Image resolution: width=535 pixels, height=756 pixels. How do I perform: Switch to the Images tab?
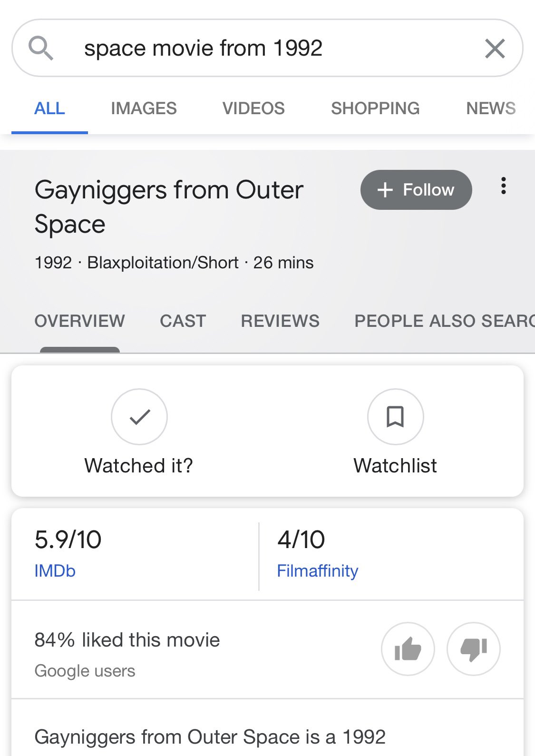tap(144, 108)
